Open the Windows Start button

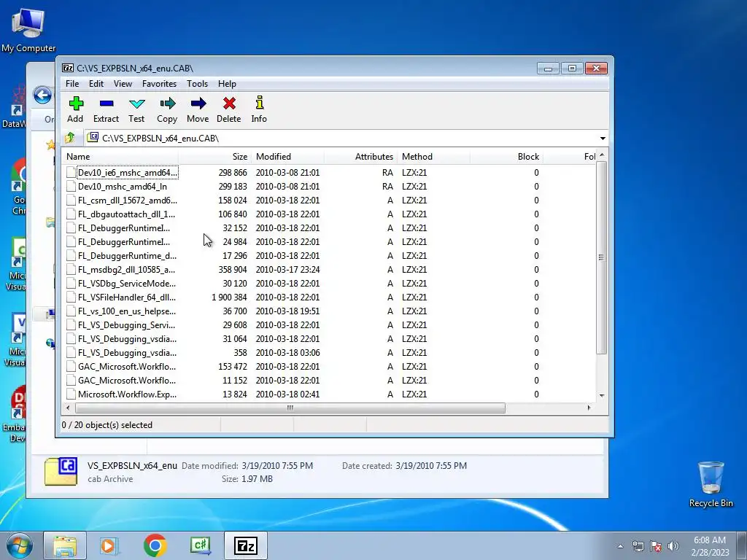coord(20,545)
